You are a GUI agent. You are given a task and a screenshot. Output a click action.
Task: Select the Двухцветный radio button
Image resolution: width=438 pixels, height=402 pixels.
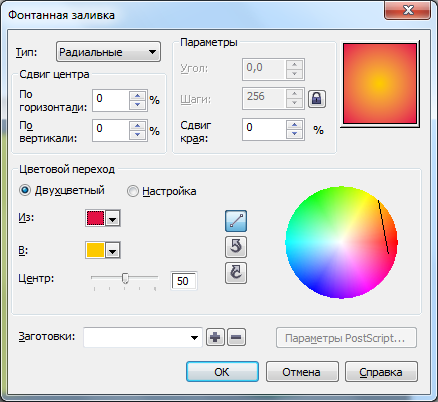point(25,190)
